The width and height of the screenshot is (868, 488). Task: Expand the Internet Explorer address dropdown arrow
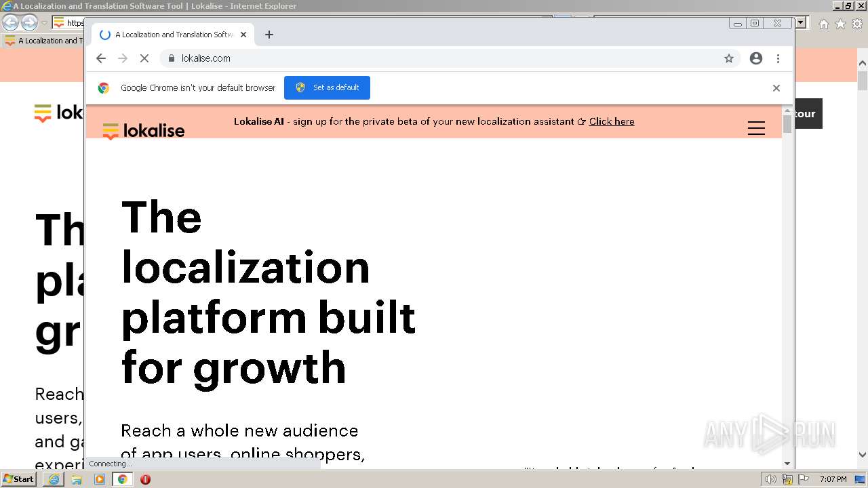pos(801,22)
